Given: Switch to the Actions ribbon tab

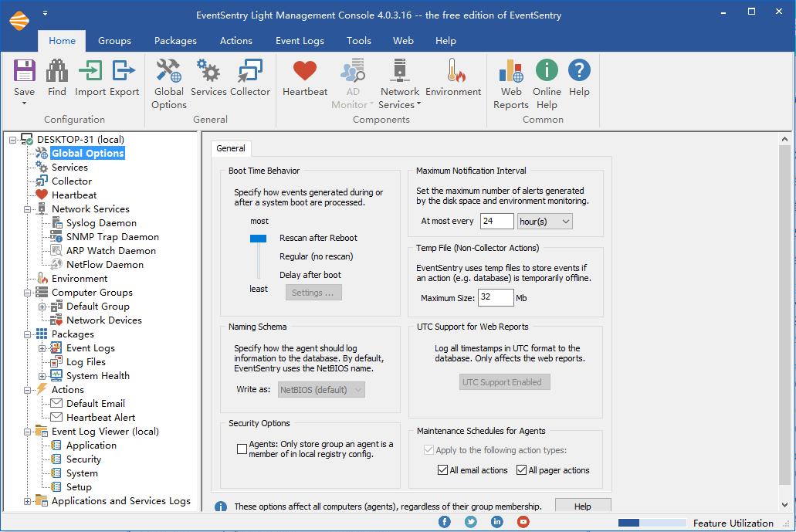Looking at the screenshot, I should [236, 41].
